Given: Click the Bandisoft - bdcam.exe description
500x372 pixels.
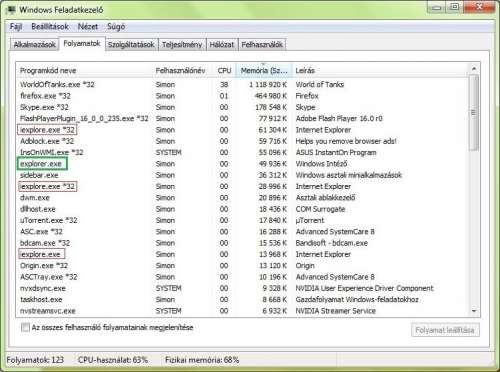Looking at the screenshot, I should [331, 243].
